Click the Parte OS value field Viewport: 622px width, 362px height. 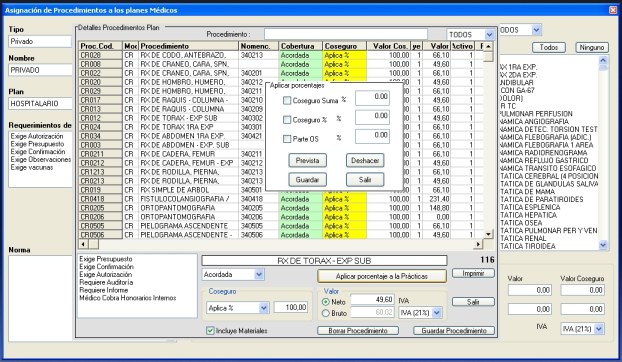[372, 136]
